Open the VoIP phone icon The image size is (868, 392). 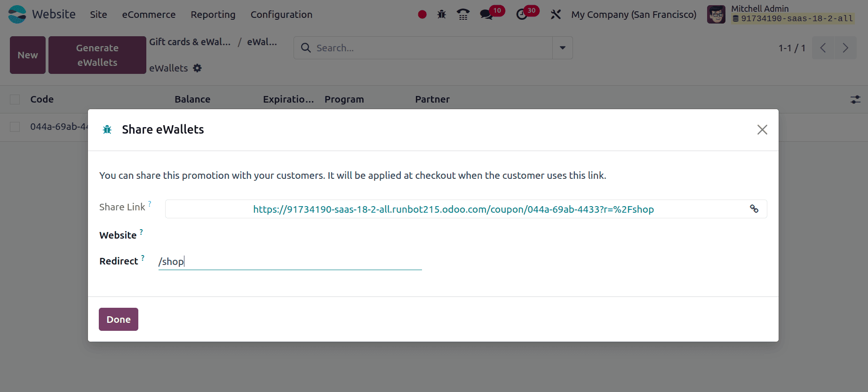coord(463,15)
